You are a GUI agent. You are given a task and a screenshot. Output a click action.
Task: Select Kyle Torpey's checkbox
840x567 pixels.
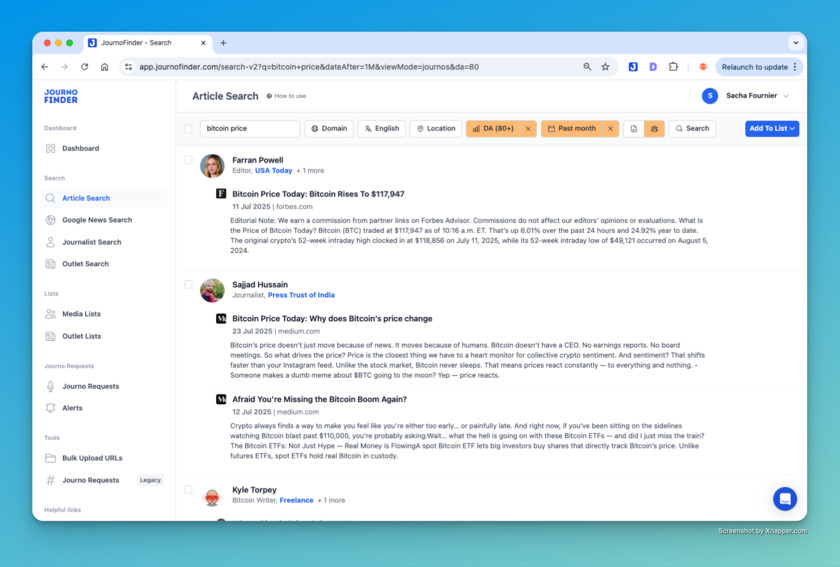click(x=188, y=489)
